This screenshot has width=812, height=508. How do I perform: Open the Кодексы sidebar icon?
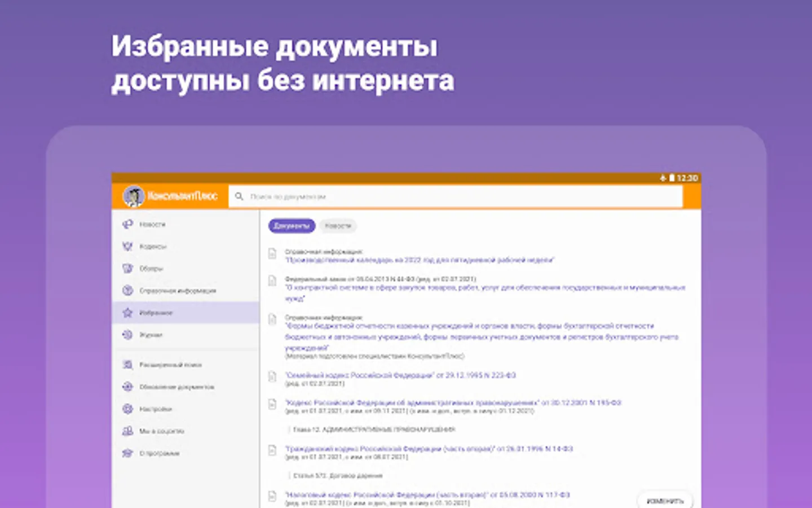128,246
